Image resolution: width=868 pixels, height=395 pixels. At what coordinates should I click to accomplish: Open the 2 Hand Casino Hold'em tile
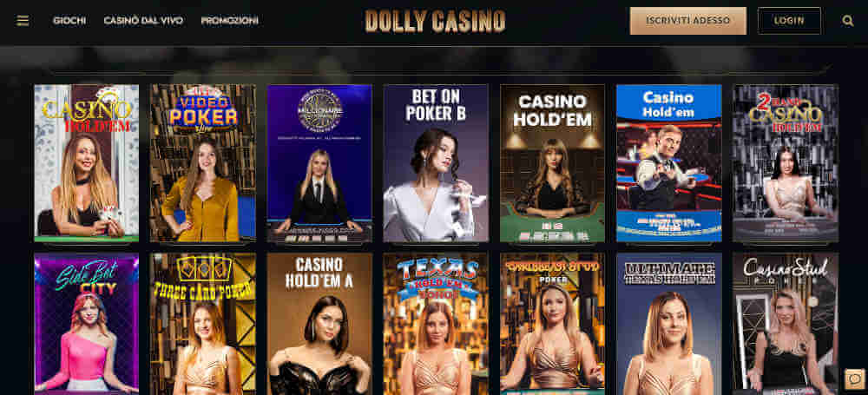click(x=786, y=163)
